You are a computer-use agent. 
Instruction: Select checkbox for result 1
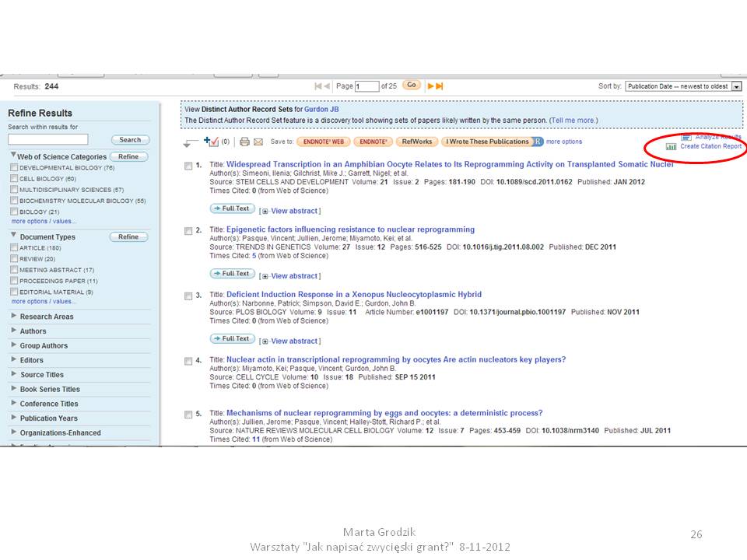tap(188, 166)
